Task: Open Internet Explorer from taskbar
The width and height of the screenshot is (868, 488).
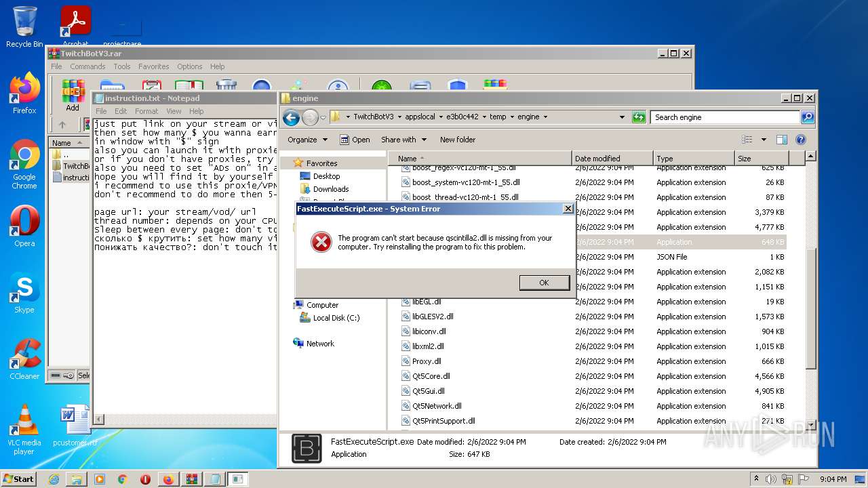Action: [x=54, y=479]
